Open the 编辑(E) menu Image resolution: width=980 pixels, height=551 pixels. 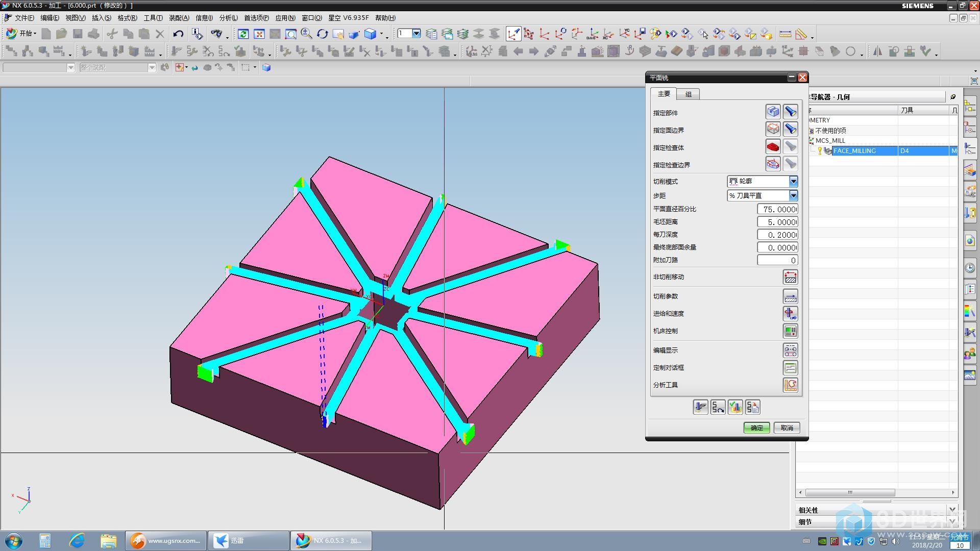click(50, 18)
